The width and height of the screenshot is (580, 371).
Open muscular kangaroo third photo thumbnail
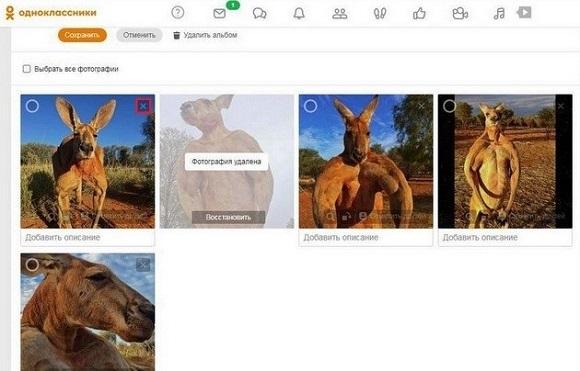(x=366, y=161)
